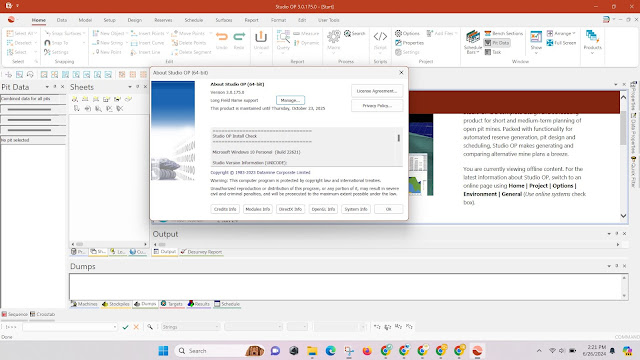Image resolution: width=640 pixels, height=360 pixels.
Task: Expand the Insert Points dropdown
Action: pyautogui.click(x=167, y=33)
